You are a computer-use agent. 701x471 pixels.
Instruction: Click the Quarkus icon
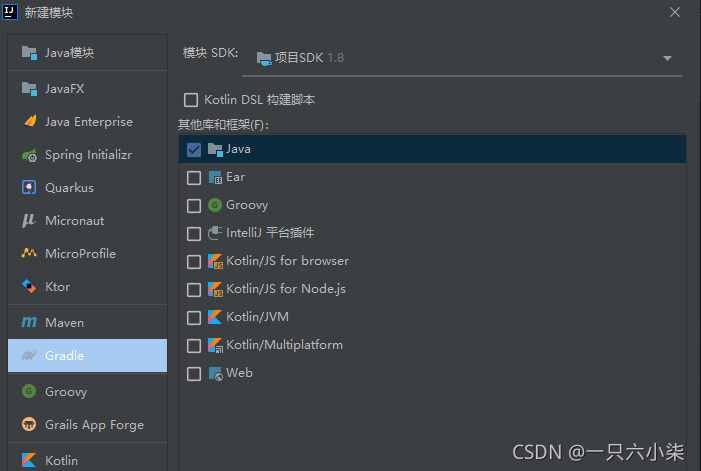coord(29,187)
